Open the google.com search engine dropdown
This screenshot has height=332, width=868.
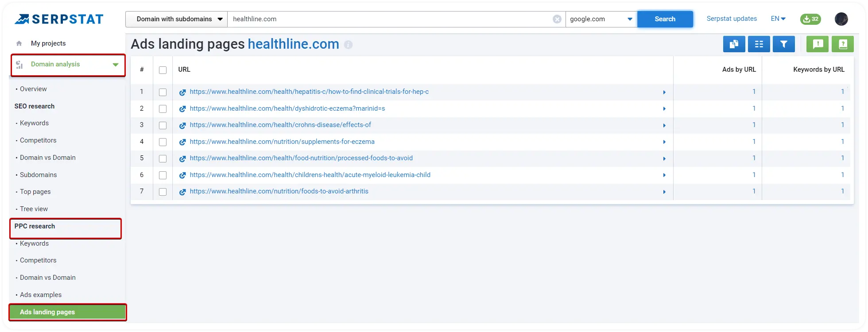pos(601,19)
